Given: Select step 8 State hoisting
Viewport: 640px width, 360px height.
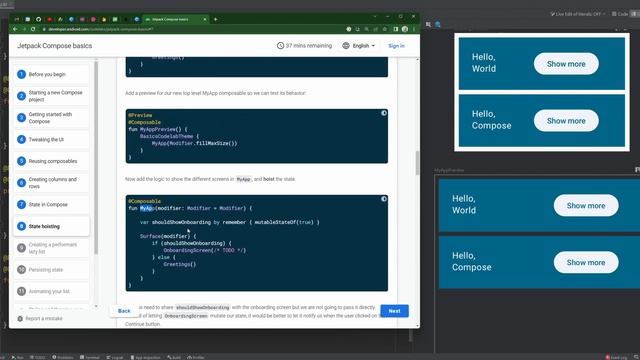Looking at the screenshot, I should [x=51, y=226].
